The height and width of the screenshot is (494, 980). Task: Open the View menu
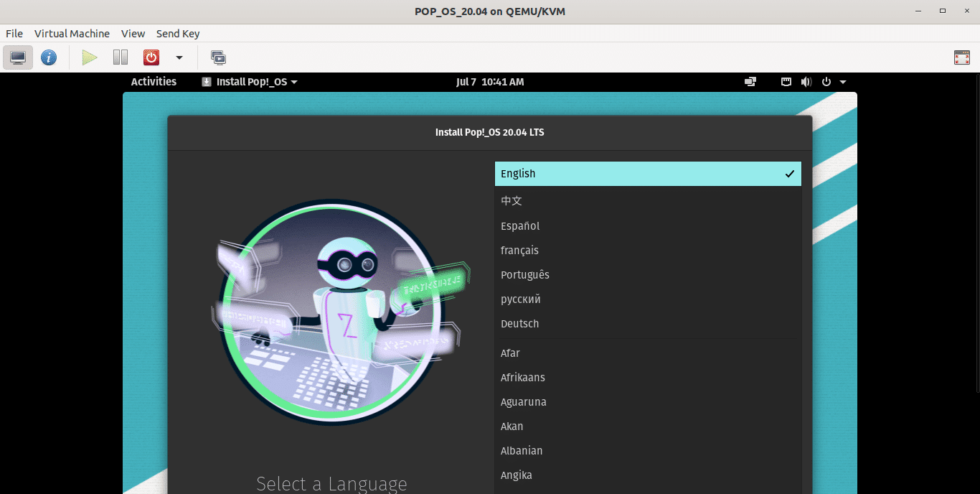click(x=133, y=34)
